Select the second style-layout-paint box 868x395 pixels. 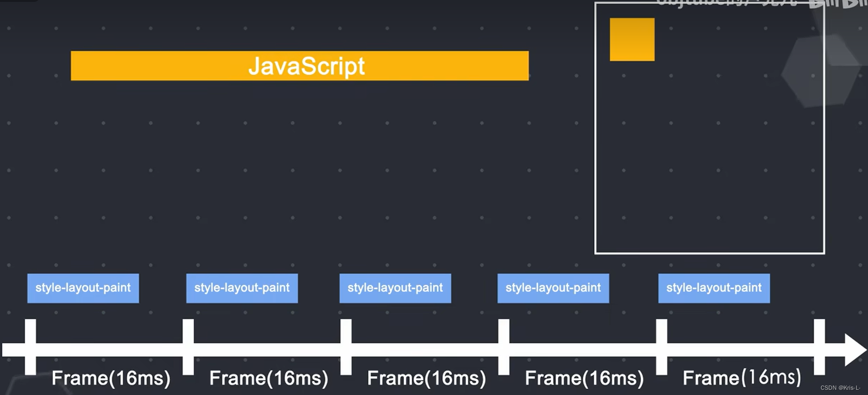pos(242,288)
